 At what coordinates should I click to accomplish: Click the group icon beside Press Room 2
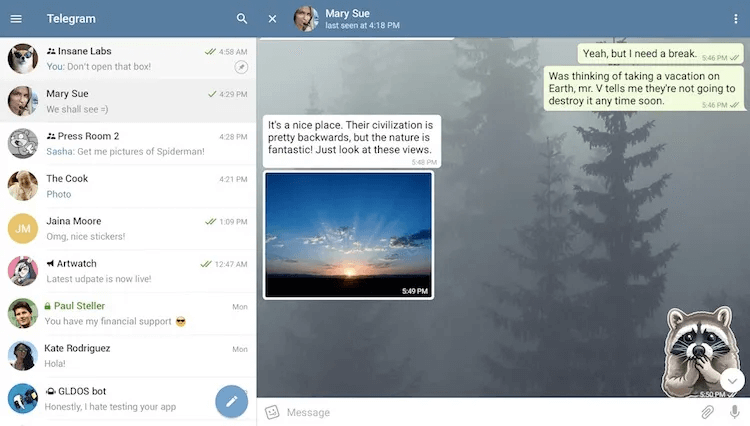coord(51,136)
